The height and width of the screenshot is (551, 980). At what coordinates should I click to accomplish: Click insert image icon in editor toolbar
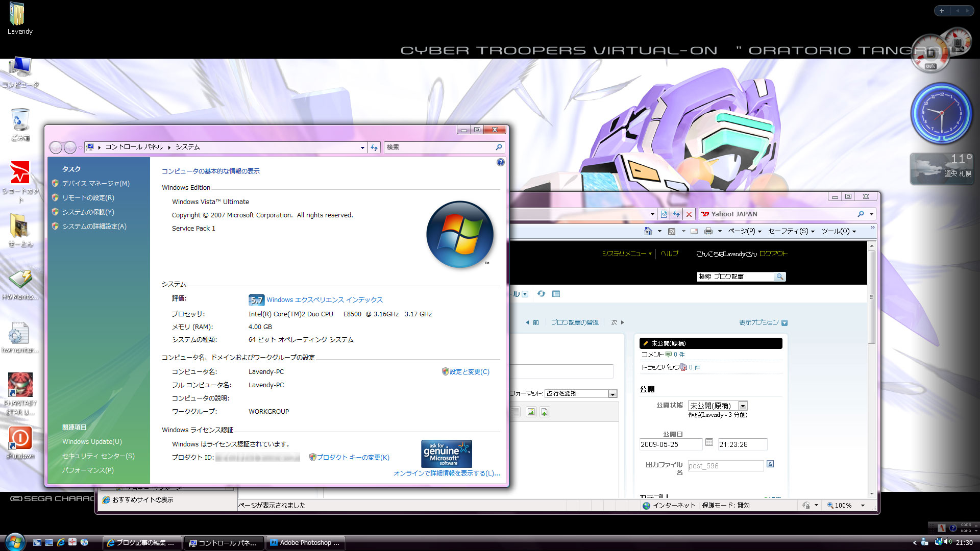531,412
